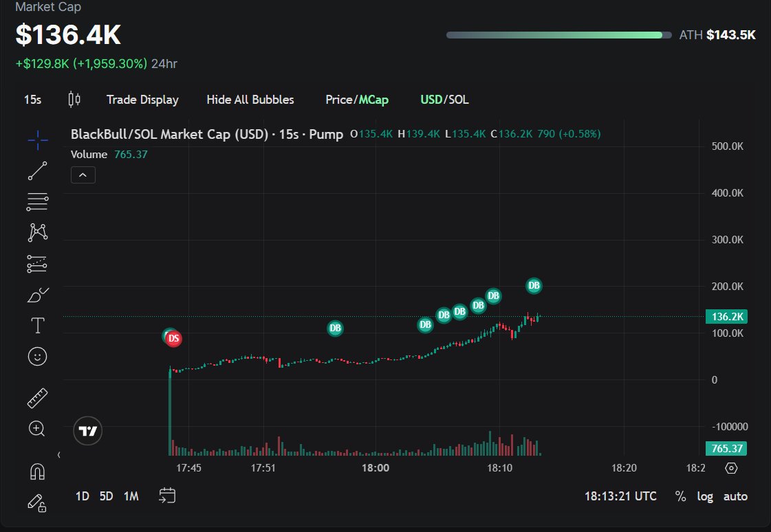Switch display from MCap to Price
The height and width of the screenshot is (532, 771).
[338, 99]
